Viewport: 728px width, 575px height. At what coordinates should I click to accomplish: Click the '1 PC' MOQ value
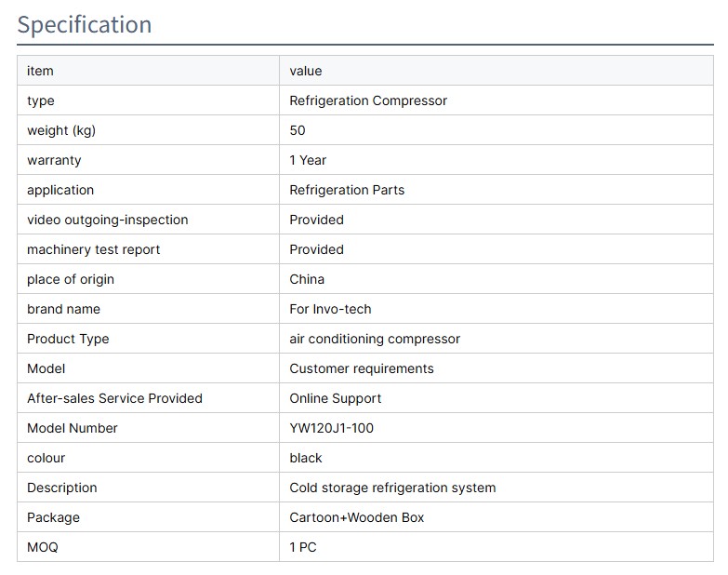[303, 547]
